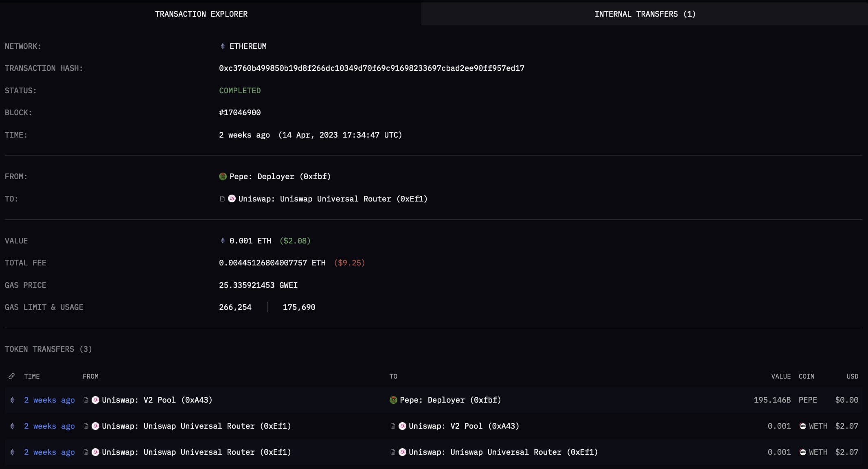868x469 pixels.
Task: Open Pepe: Deployer (0xfbf) in FROM field
Action: point(280,176)
